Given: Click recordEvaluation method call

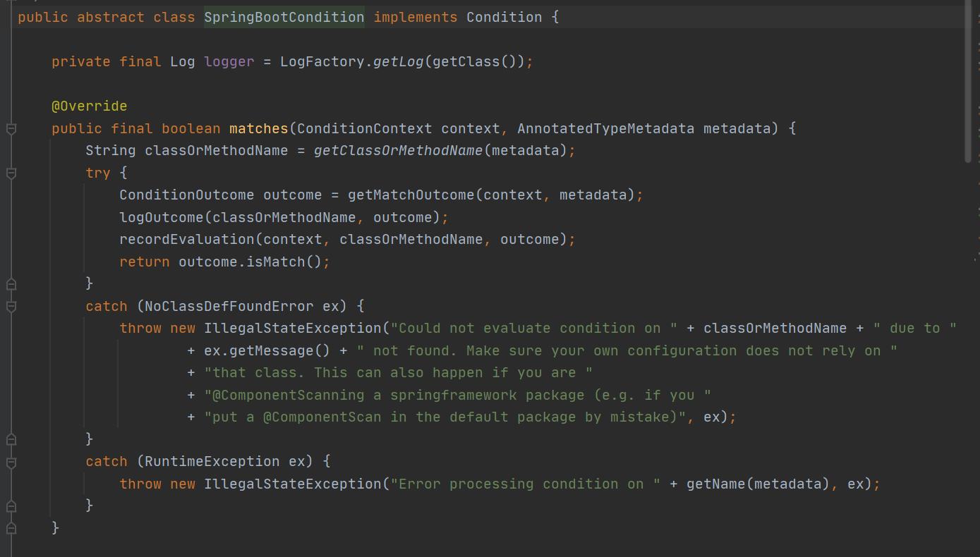Looking at the screenshot, I should [x=187, y=239].
